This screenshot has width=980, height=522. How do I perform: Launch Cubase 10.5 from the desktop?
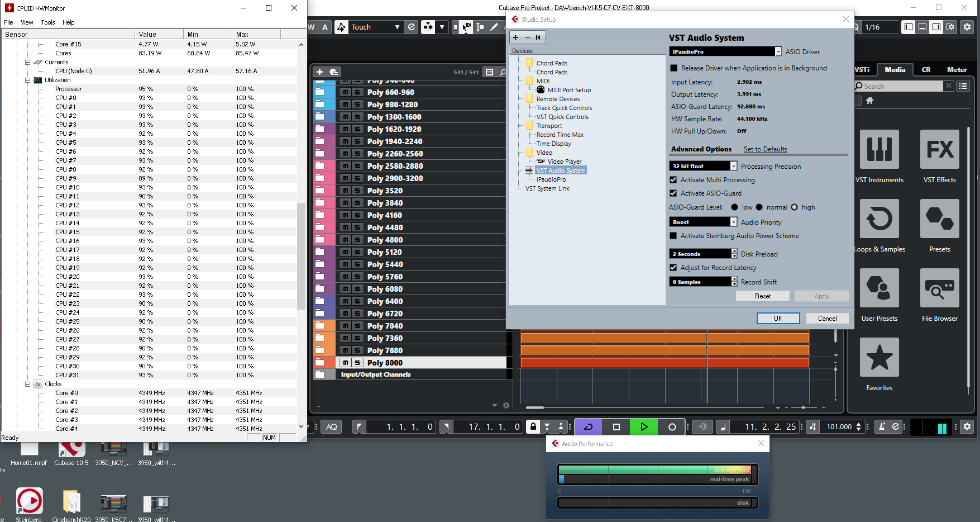71,453
